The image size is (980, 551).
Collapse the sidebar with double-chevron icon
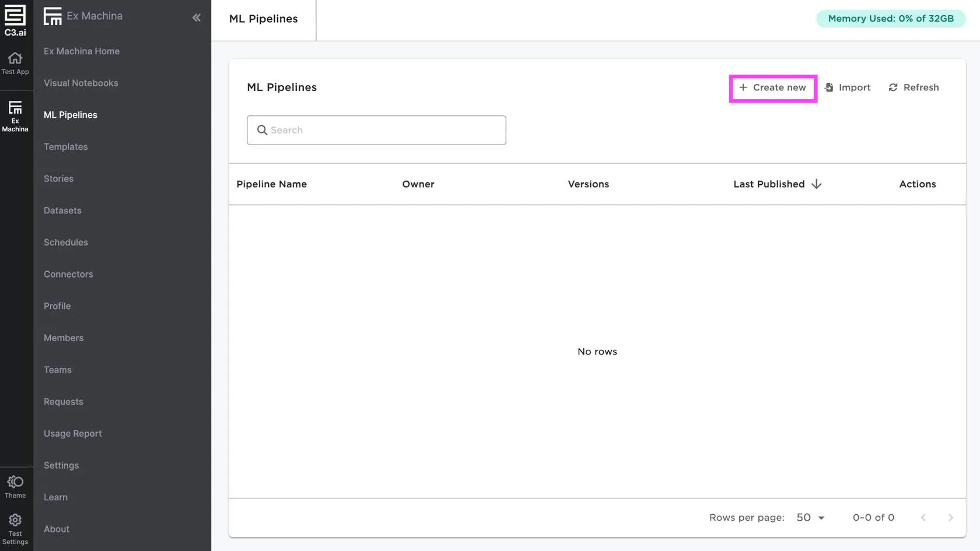click(x=197, y=17)
